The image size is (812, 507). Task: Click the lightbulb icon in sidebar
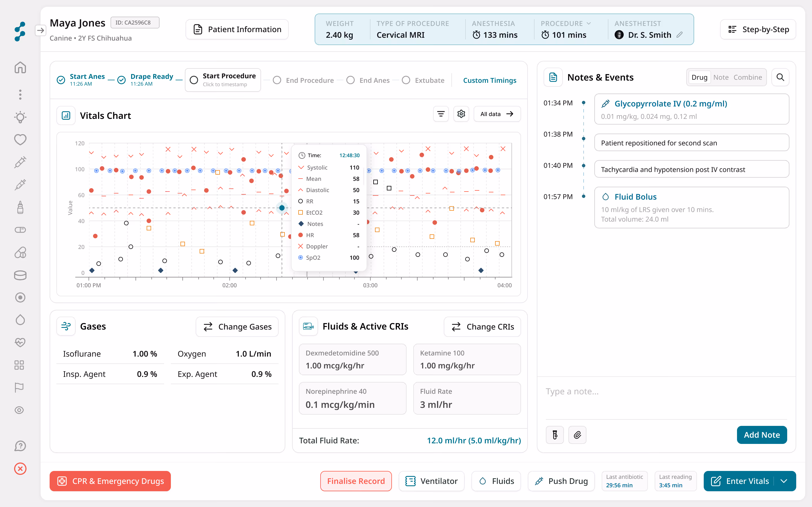(20, 117)
